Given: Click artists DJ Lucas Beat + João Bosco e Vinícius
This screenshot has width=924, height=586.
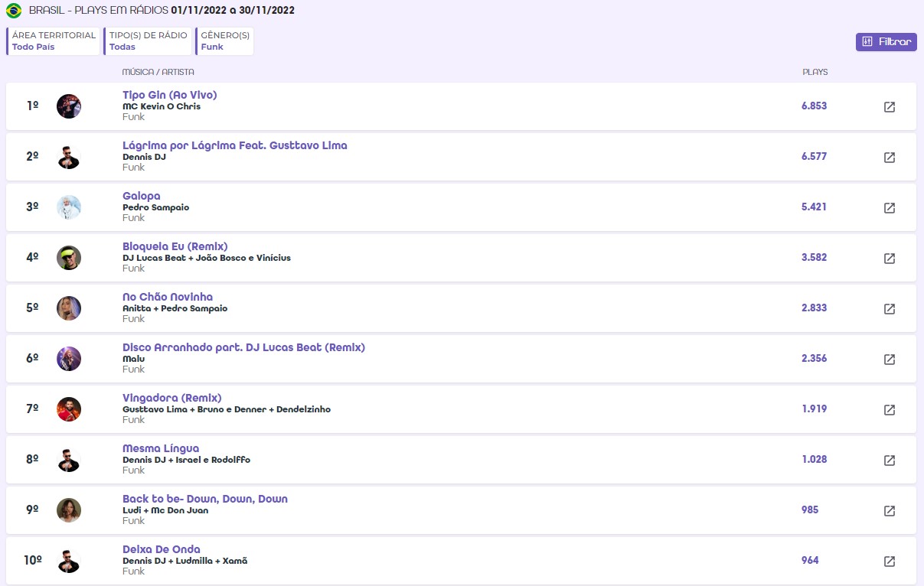Looking at the screenshot, I should (x=207, y=258).
